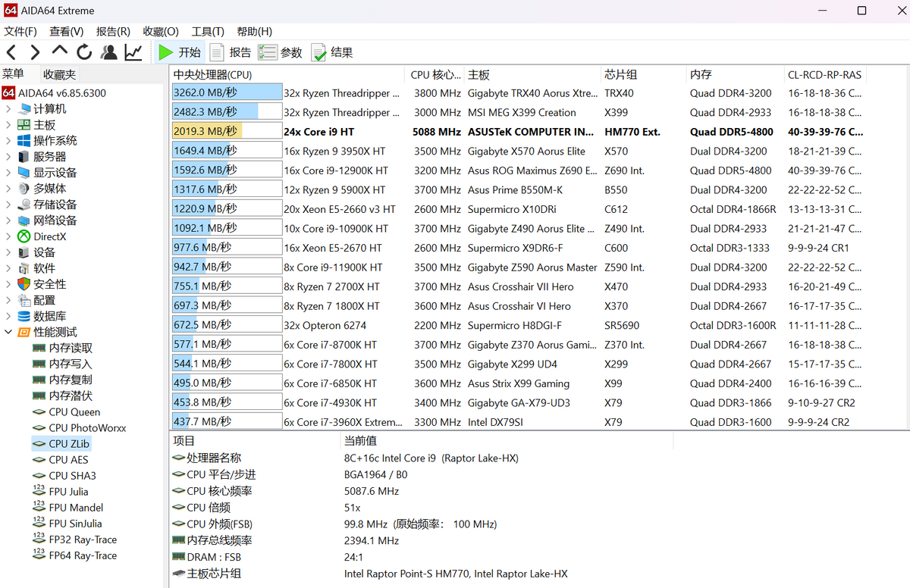Sort by 中央处理器(CPU) column header
This screenshot has width=910, height=588.
click(x=288, y=75)
